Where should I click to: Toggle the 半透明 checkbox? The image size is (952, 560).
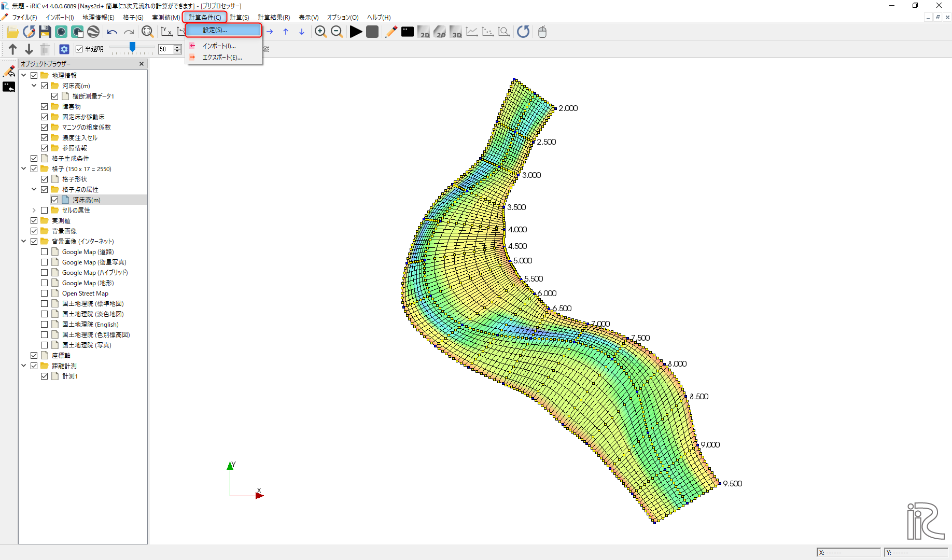pyautogui.click(x=79, y=49)
